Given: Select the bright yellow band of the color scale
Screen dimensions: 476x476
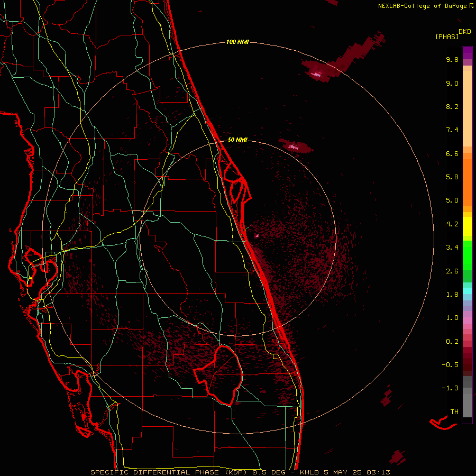Looking at the screenshot, I should [467, 226].
